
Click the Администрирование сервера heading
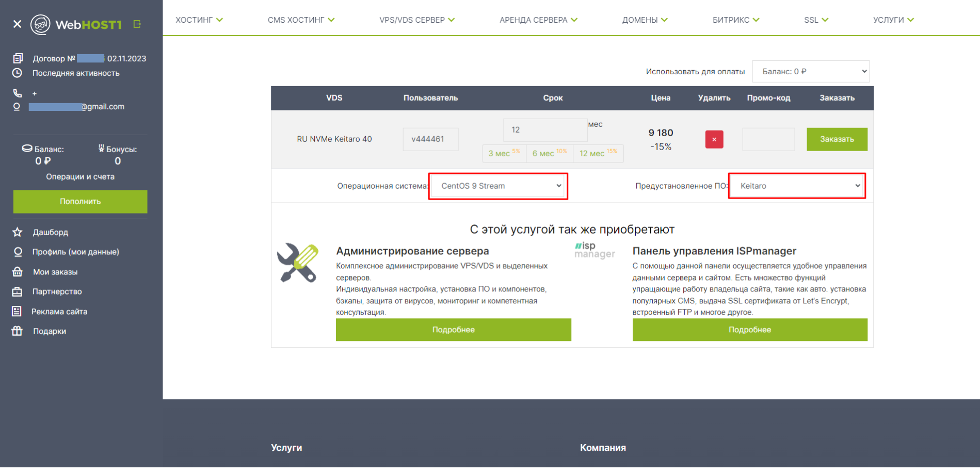tap(412, 251)
